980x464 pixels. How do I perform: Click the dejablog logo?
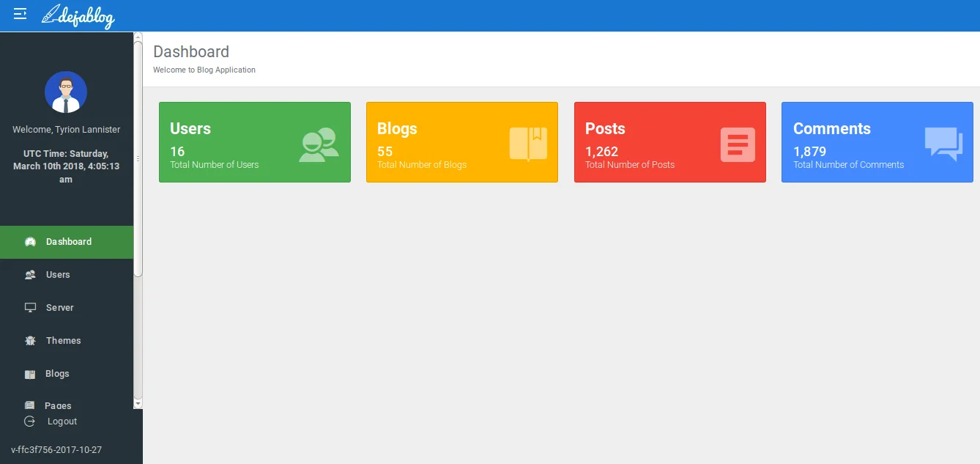(78, 15)
